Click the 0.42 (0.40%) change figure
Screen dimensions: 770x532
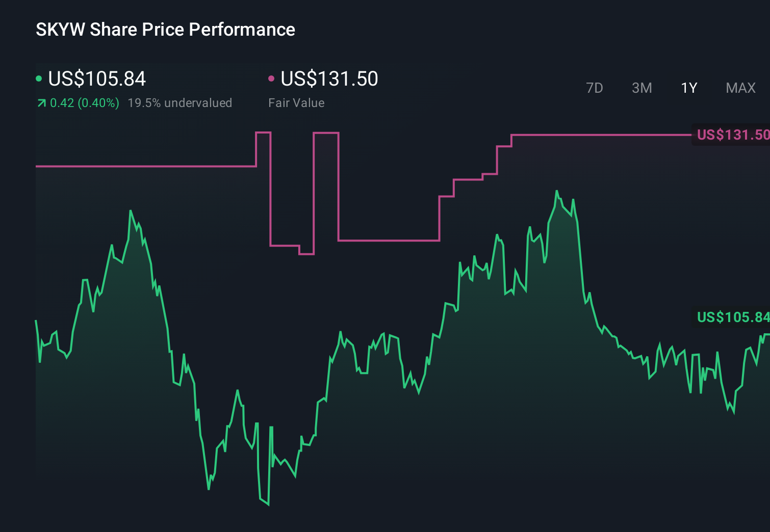tap(84, 103)
